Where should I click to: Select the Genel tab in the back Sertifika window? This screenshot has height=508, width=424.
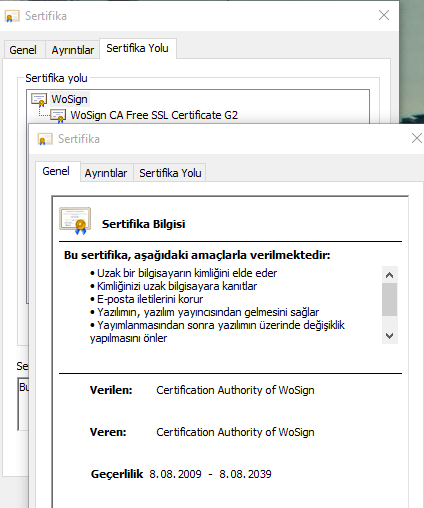23,50
